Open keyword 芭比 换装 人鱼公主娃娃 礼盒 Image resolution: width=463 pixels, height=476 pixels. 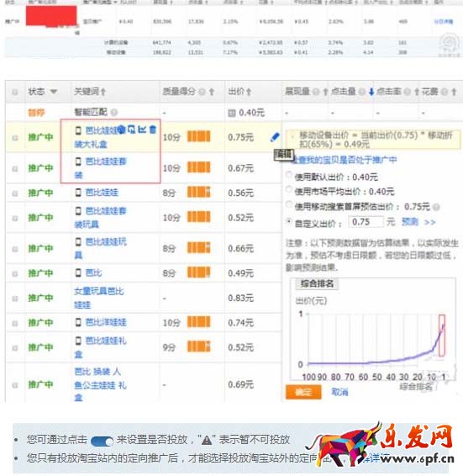point(101,384)
